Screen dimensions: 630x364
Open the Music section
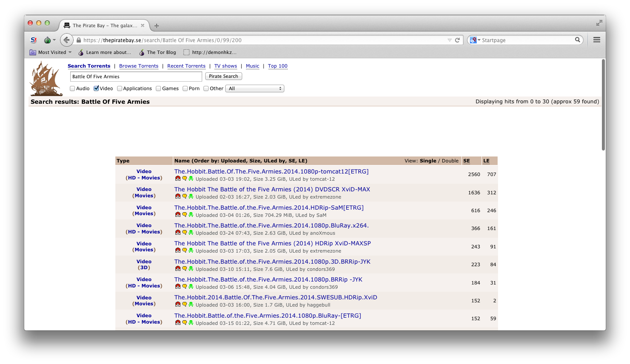(x=252, y=66)
